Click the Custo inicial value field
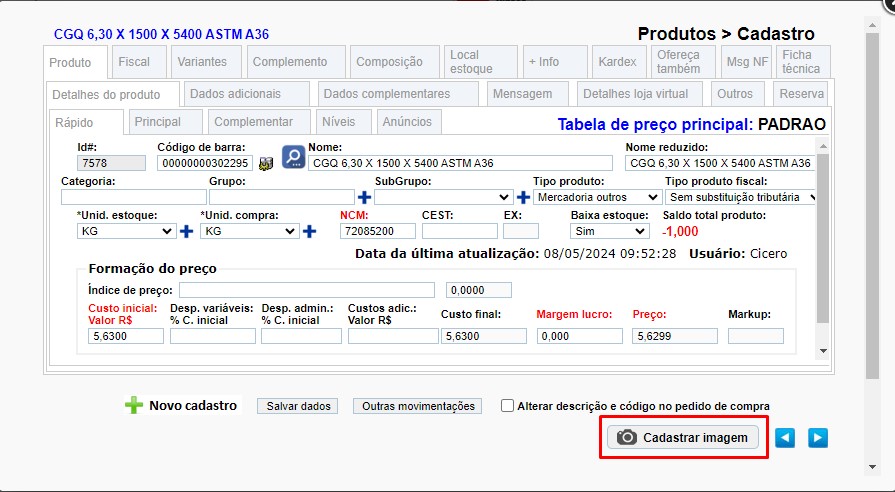The image size is (895, 492). coord(126,336)
